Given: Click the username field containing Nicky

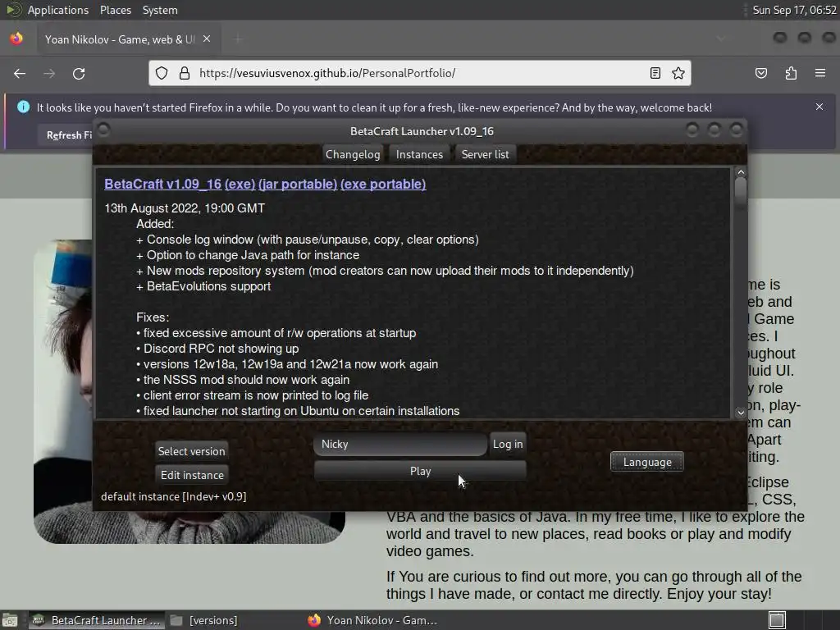Looking at the screenshot, I should [400, 444].
